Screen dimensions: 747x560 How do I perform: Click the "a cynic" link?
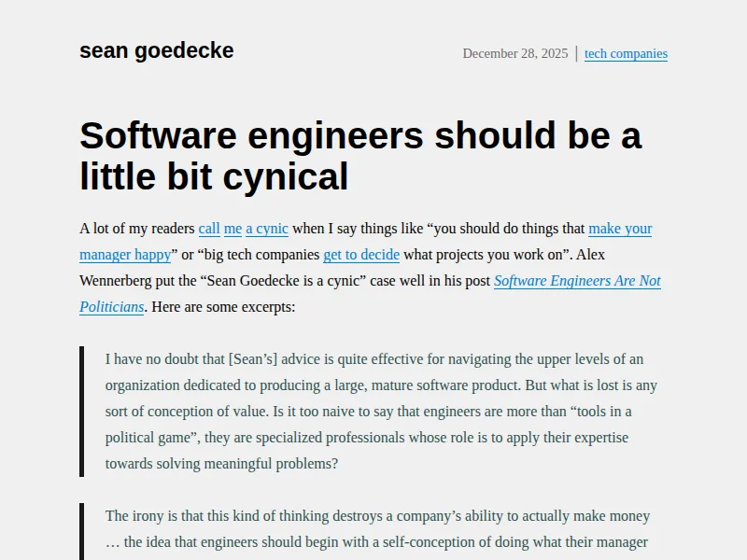coord(267,229)
